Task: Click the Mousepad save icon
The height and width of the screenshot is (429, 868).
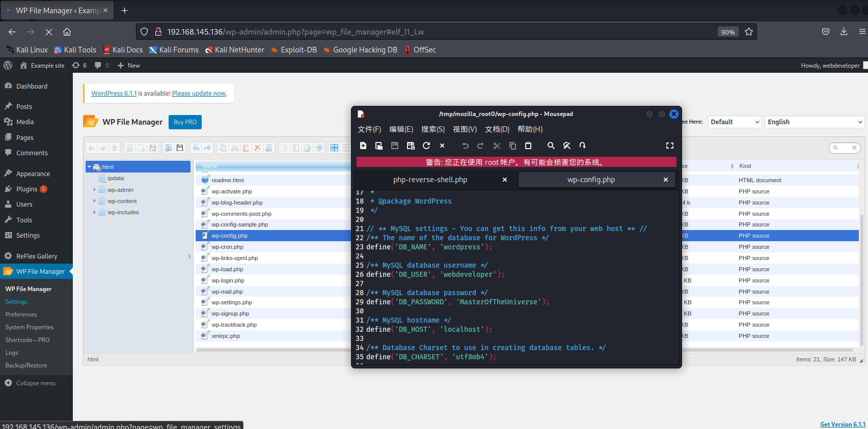Action: (x=395, y=146)
